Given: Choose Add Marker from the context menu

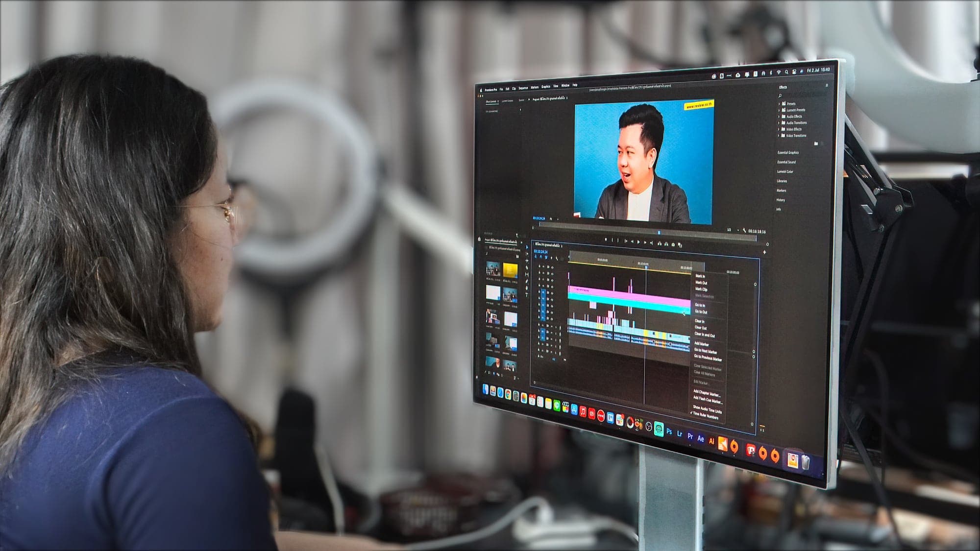Looking at the screenshot, I should pos(702,344).
